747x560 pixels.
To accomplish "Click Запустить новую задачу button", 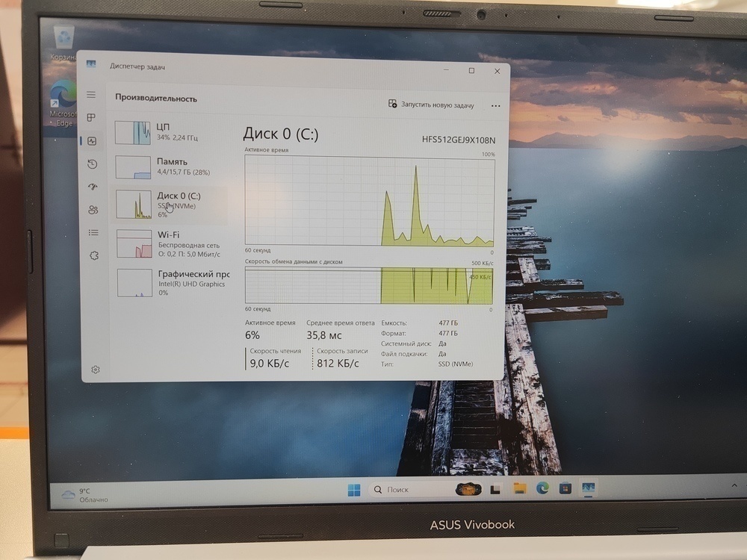I will click(431, 105).
